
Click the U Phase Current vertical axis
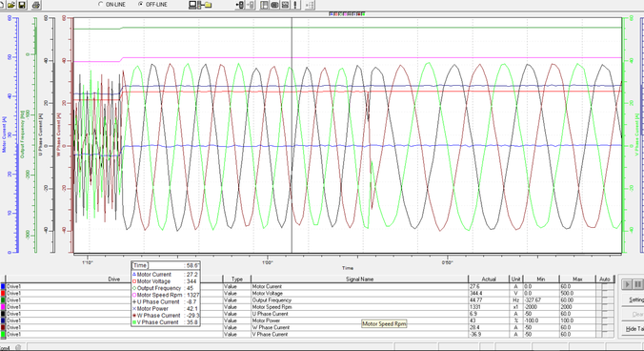pos(48,134)
